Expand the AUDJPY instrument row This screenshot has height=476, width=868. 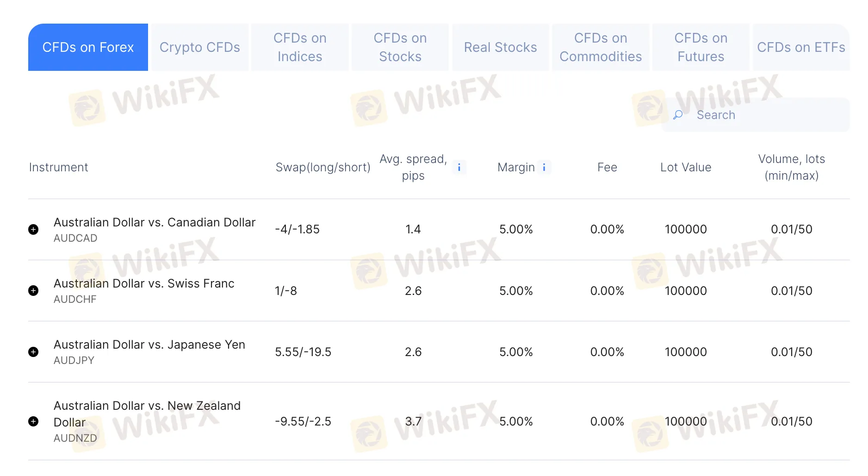[33, 352]
